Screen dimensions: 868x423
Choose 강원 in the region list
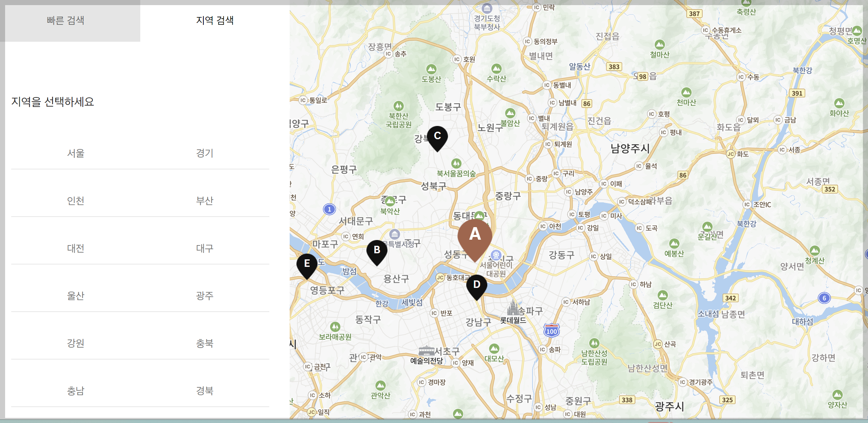coord(75,343)
